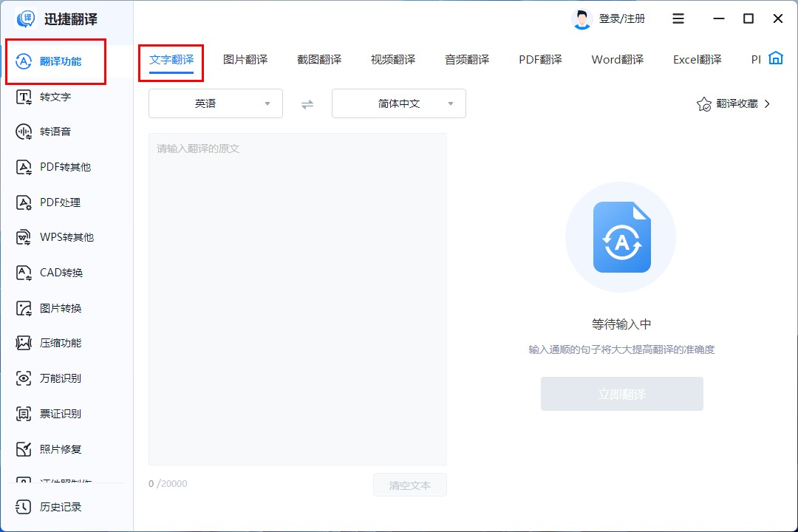Click 登录/注册 to sign in
The width and height of the screenshot is (798, 532).
pos(621,19)
